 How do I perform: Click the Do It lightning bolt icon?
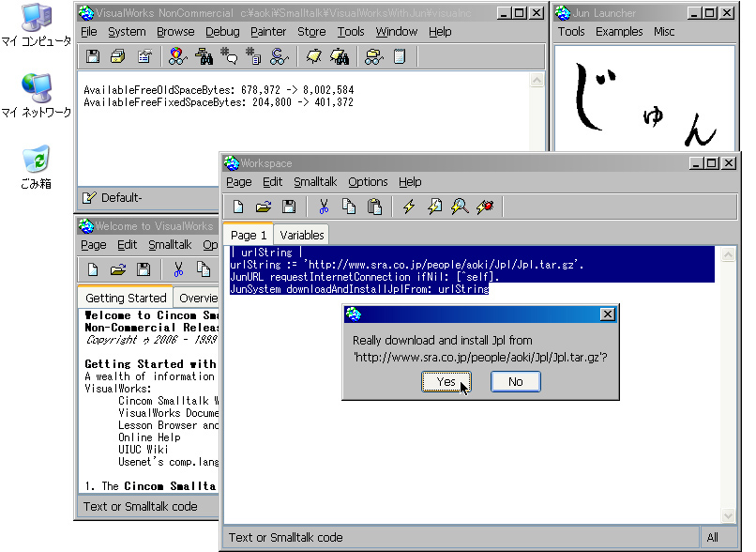(x=409, y=207)
